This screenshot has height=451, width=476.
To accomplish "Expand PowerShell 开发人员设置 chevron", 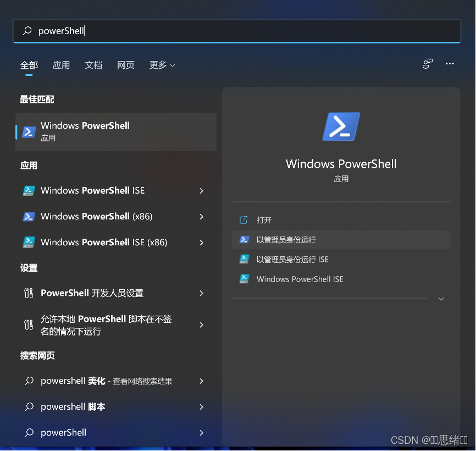I will pos(202,293).
